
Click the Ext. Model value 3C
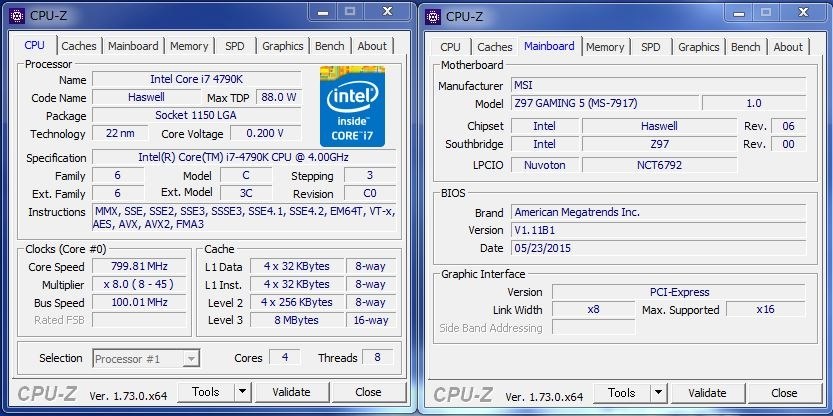point(246,193)
